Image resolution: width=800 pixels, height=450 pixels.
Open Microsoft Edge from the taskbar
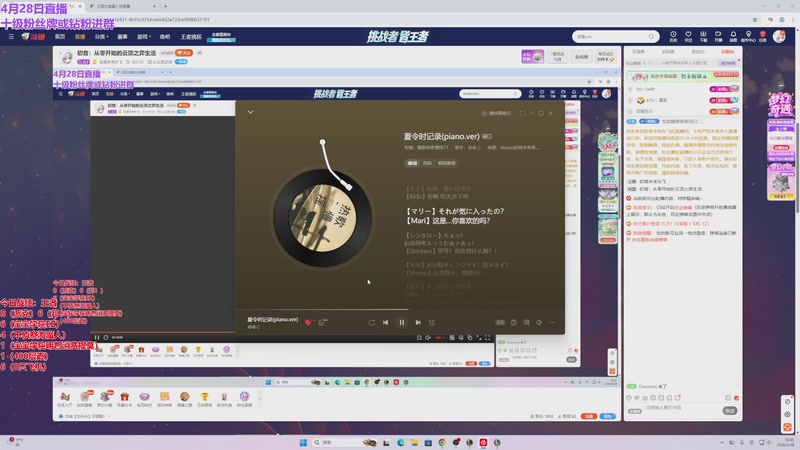401,442
